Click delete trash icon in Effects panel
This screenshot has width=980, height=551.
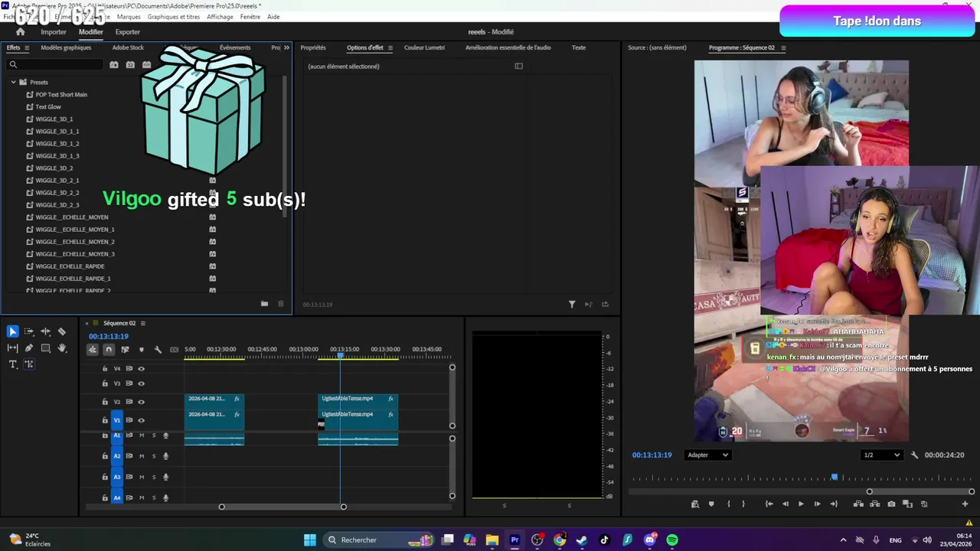280,304
